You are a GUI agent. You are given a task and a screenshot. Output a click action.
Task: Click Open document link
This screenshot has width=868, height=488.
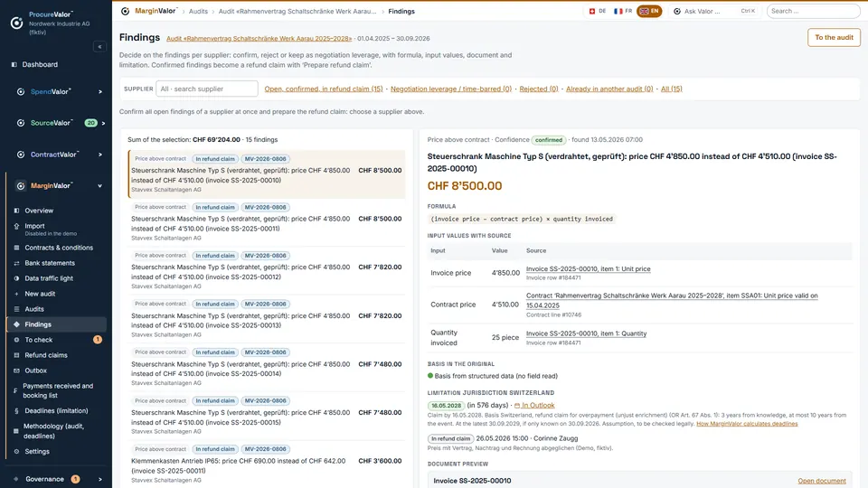click(x=822, y=481)
